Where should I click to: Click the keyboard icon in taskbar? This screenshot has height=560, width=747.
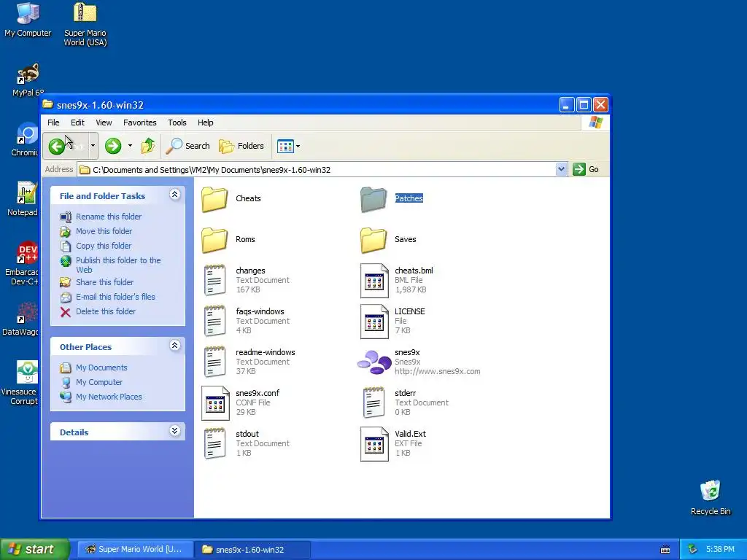click(x=665, y=550)
